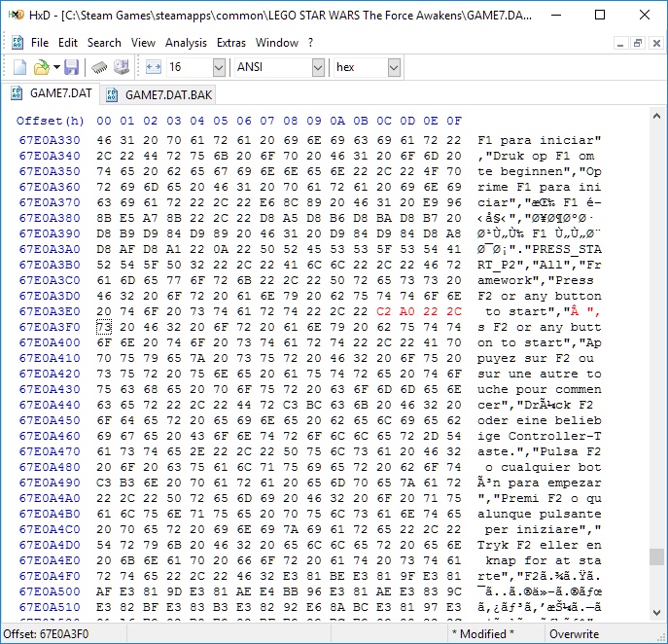Select offset row 67E0A3F0
Screen dimensions: 668x644
coord(50,327)
